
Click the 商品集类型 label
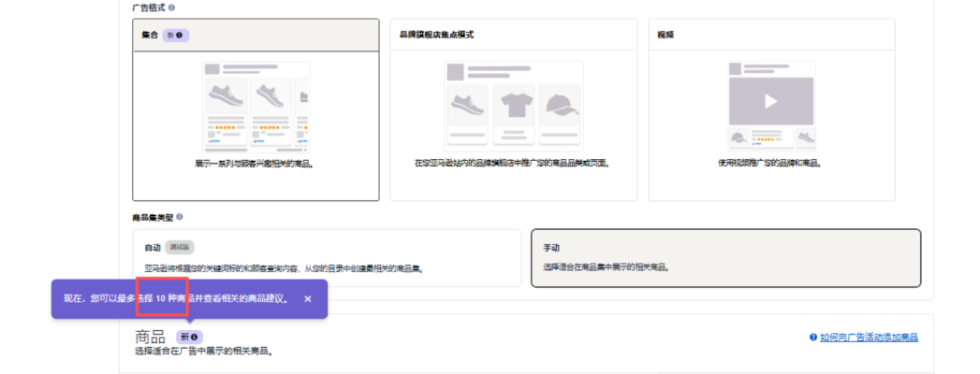pos(153,217)
